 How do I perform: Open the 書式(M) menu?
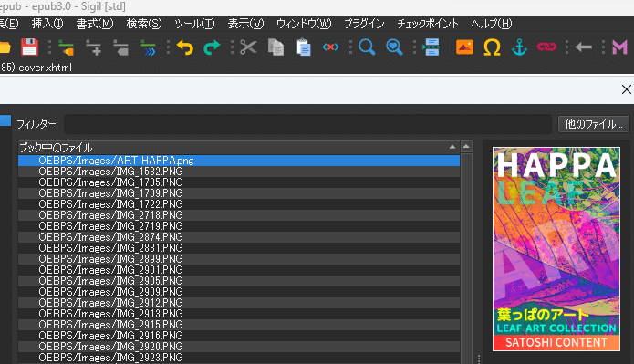tap(95, 24)
